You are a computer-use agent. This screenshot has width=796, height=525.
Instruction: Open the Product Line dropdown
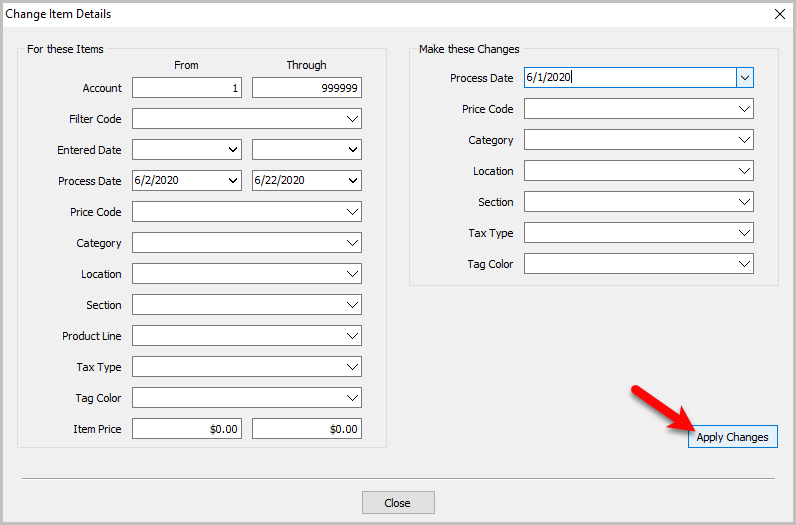click(247, 336)
